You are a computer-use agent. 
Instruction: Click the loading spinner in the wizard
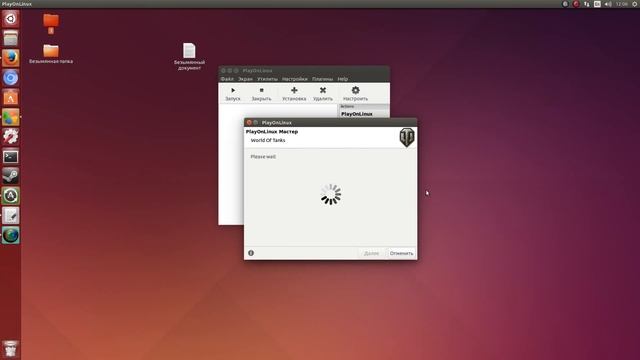331,194
